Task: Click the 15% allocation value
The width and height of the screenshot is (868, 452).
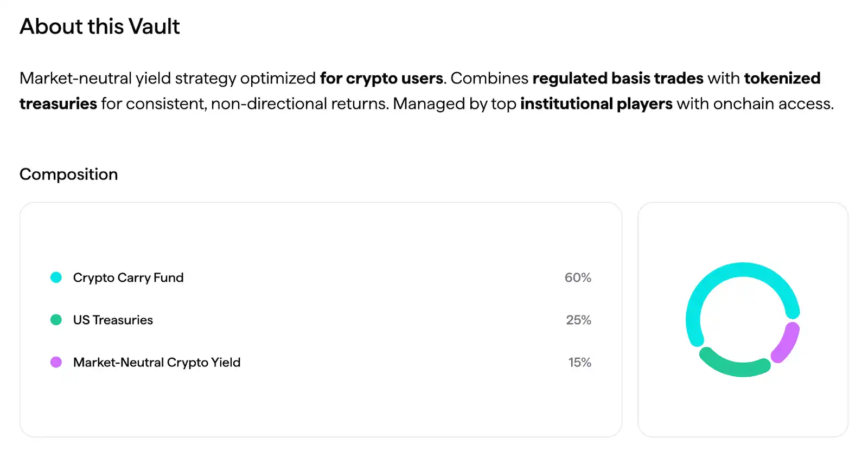Action: click(x=579, y=362)
